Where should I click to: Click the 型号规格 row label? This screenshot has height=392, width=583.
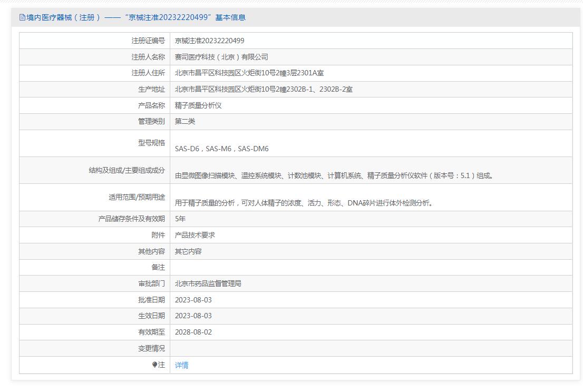pyautogui.click(x=151, y=143)
